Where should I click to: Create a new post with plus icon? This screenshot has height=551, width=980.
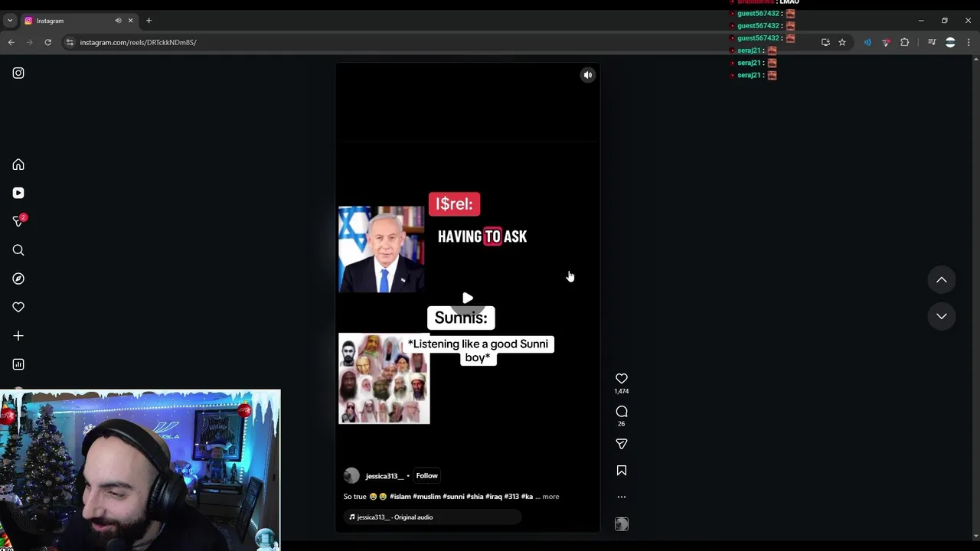point(18,336)
